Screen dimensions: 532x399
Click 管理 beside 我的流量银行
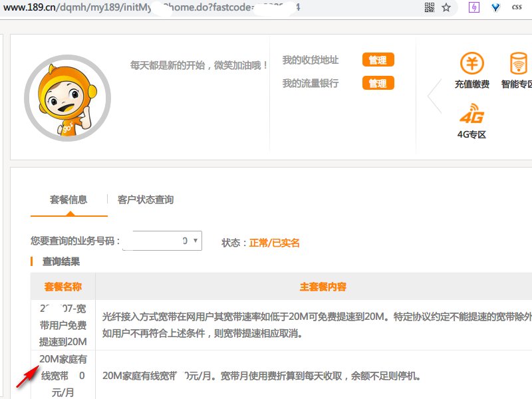[x=378, y=83]
